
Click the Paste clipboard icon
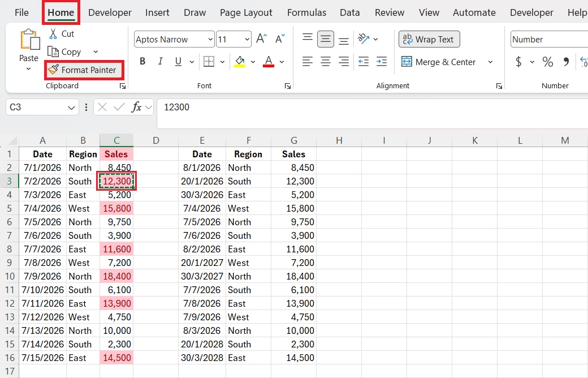pos(29,40)
